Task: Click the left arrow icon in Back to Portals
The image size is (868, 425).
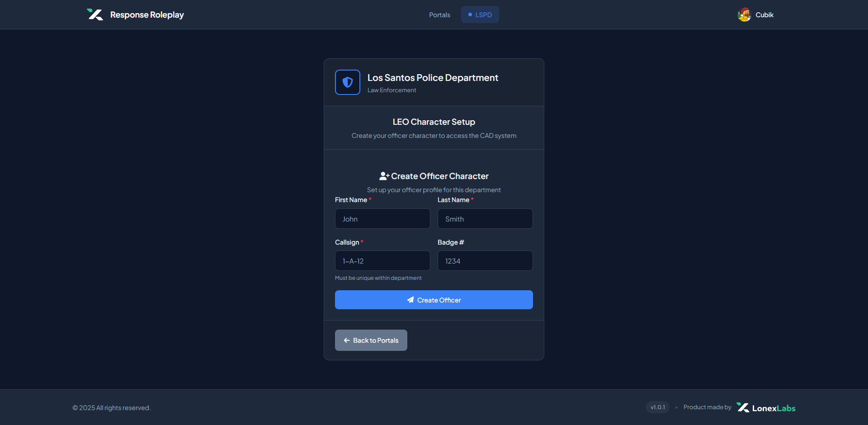Action: click(347, 340)
